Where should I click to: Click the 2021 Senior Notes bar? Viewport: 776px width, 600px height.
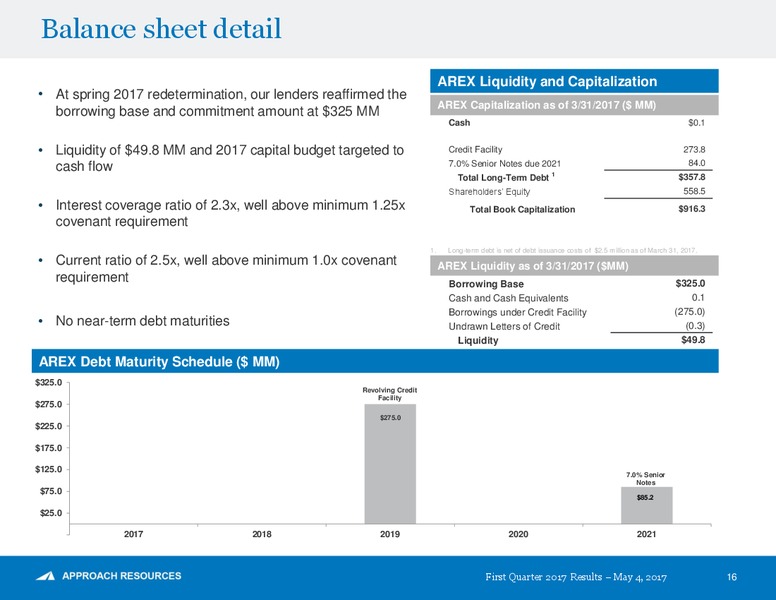(646, 505)
